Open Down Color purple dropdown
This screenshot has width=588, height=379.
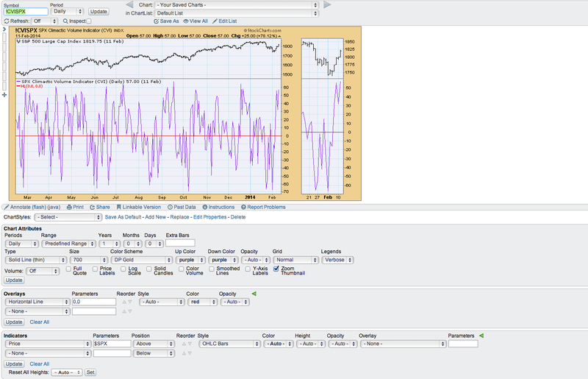coord(223,260)
